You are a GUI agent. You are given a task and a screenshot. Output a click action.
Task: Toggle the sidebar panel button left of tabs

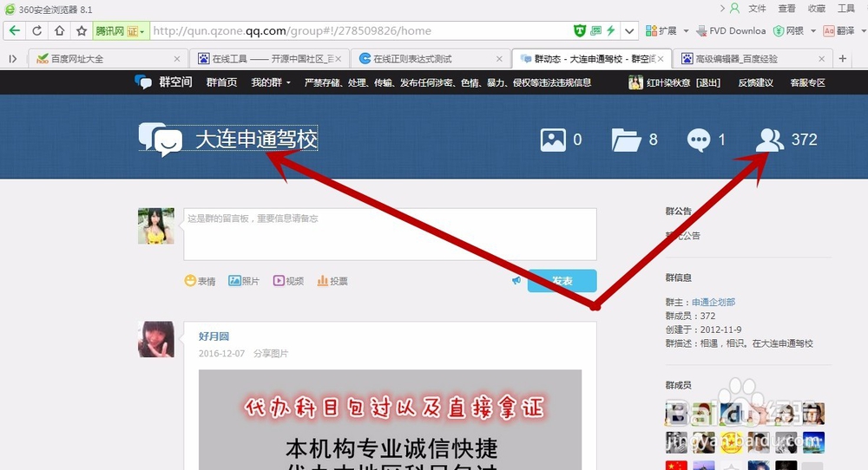tap(13, 59)
